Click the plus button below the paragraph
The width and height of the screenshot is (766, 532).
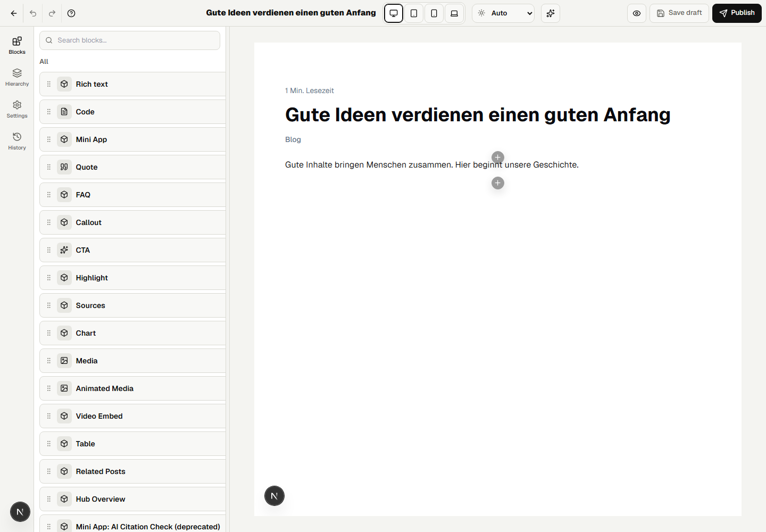(x=498, y=183)
